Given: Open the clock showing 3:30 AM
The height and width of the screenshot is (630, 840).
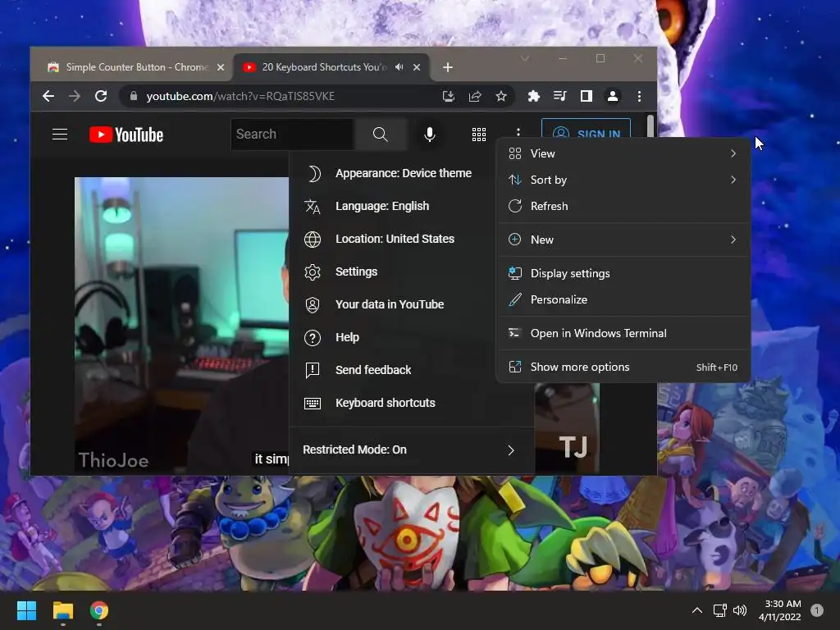Looking at the screenshot, I should click(x=780, y=610).
